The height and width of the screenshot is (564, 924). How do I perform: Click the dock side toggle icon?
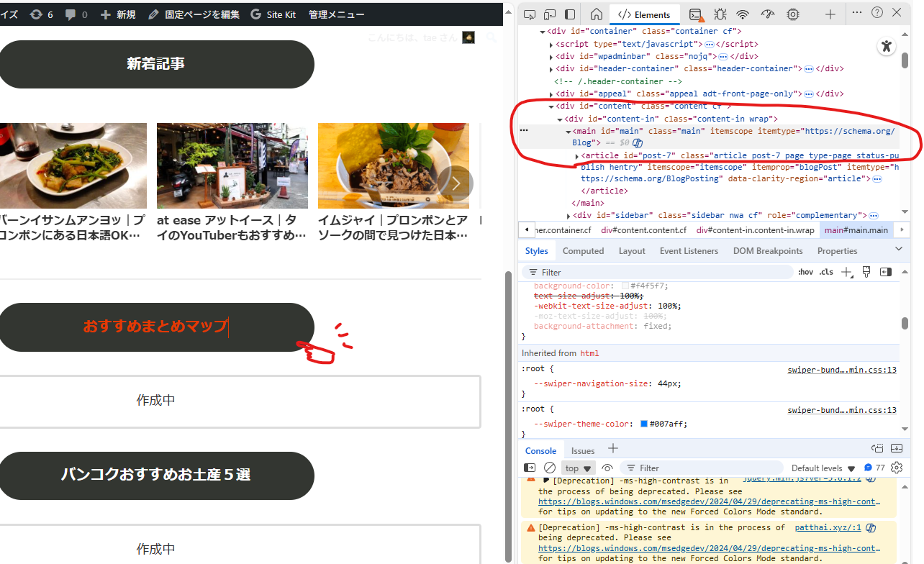coord(570,14)
